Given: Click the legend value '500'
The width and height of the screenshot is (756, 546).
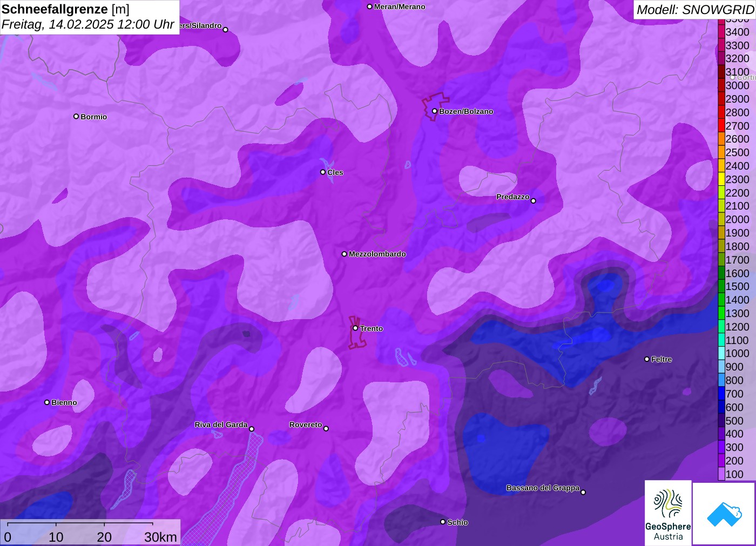Looking at the screenshot, I should pyautogui.click(x=734, y=421).
